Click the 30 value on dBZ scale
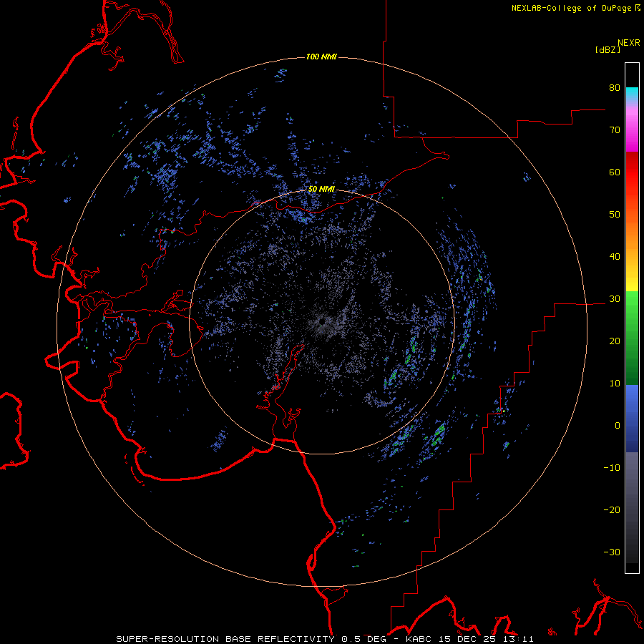 click(x=615, y=299)
